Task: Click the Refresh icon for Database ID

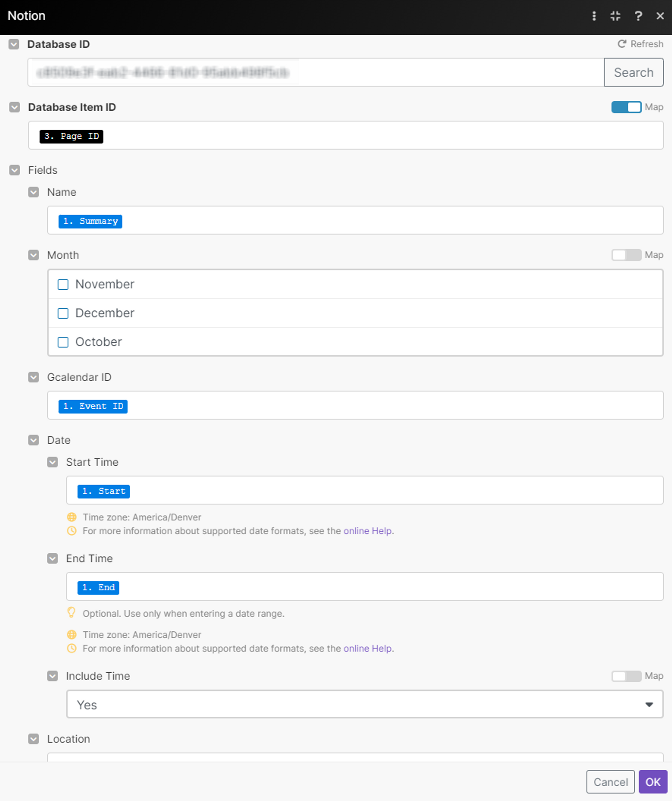Action: (x=622, y=44)
